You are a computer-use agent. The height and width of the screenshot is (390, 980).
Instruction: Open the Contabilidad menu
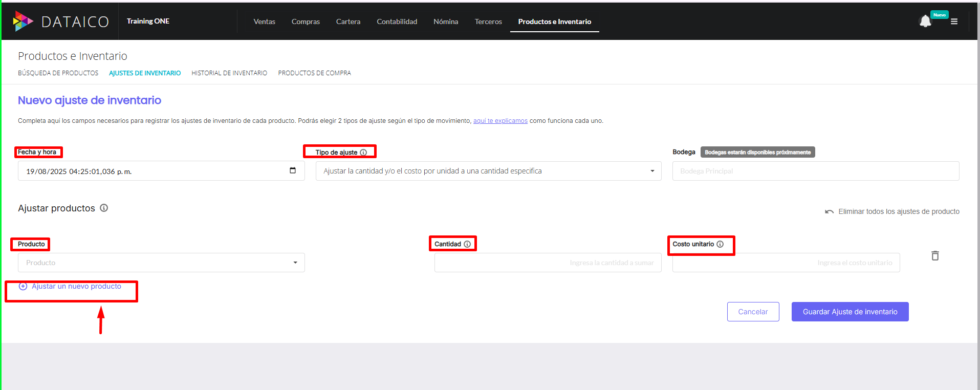click(397, 21)
